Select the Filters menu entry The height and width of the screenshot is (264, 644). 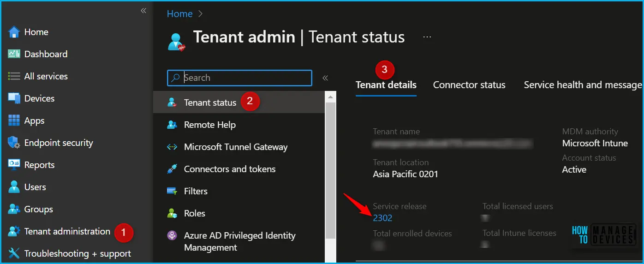[239, 191]
